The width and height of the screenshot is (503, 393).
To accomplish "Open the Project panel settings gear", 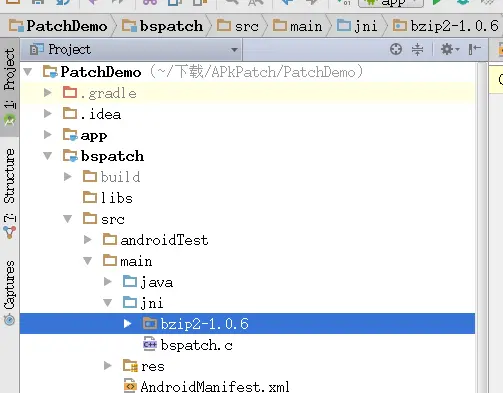I will pos(450,49).
